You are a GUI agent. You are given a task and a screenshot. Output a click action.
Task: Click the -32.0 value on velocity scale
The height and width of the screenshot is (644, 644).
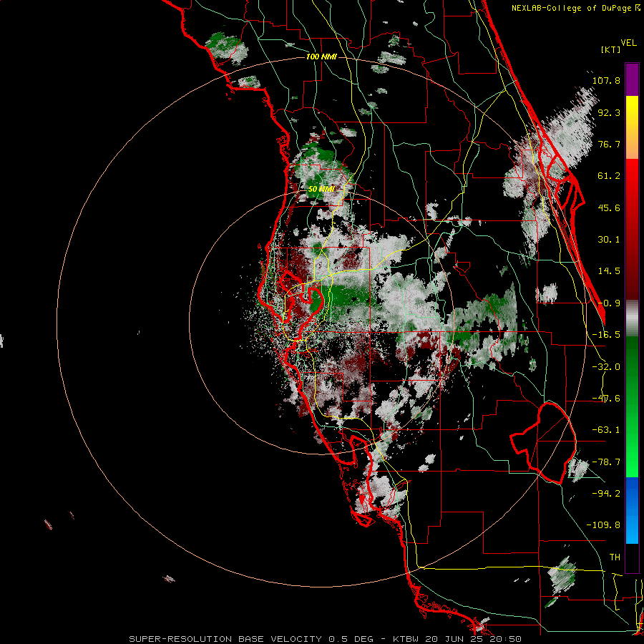coord(606,367)
